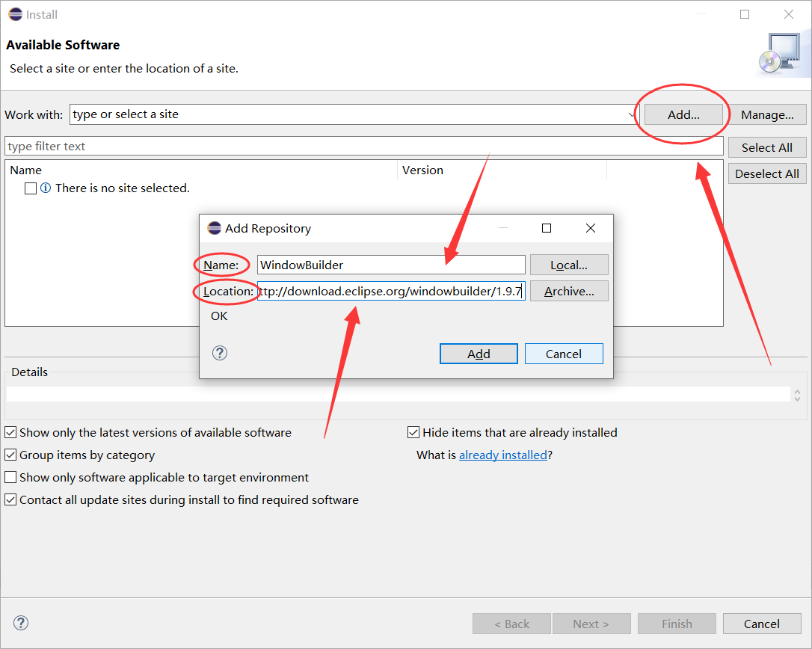Click the Location URL field in Add Repository
The image size is (812, 649).
click(x=391, y=291)
